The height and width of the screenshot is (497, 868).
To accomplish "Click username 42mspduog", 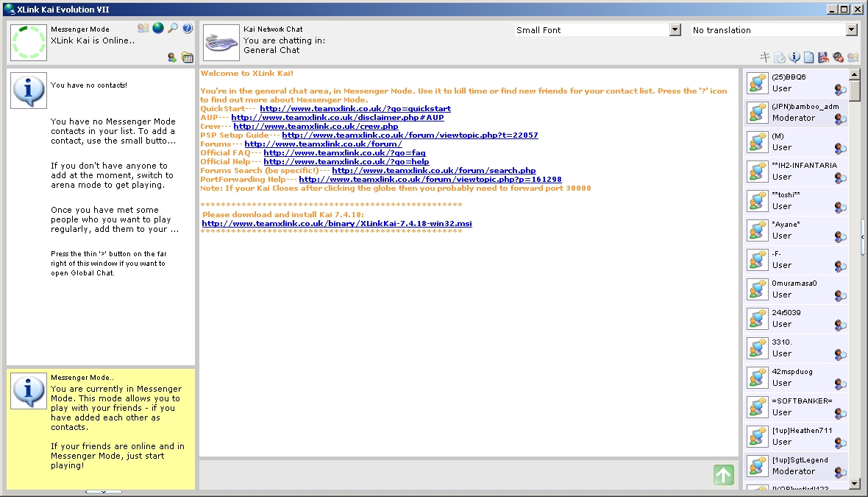I will 792,372.
